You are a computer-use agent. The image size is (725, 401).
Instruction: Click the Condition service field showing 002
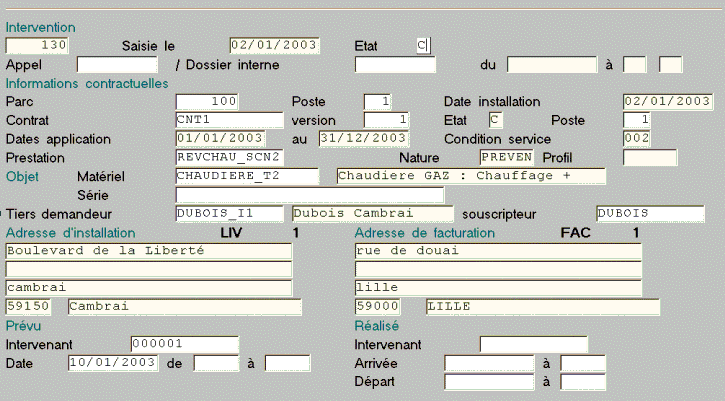click(x=637, y=139)
